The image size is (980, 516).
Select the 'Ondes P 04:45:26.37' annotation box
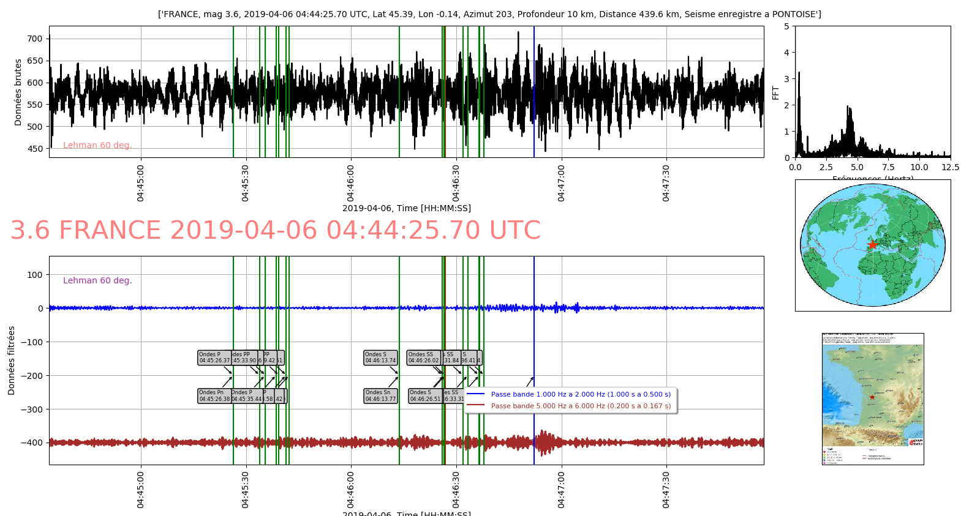tap(214, 357)
